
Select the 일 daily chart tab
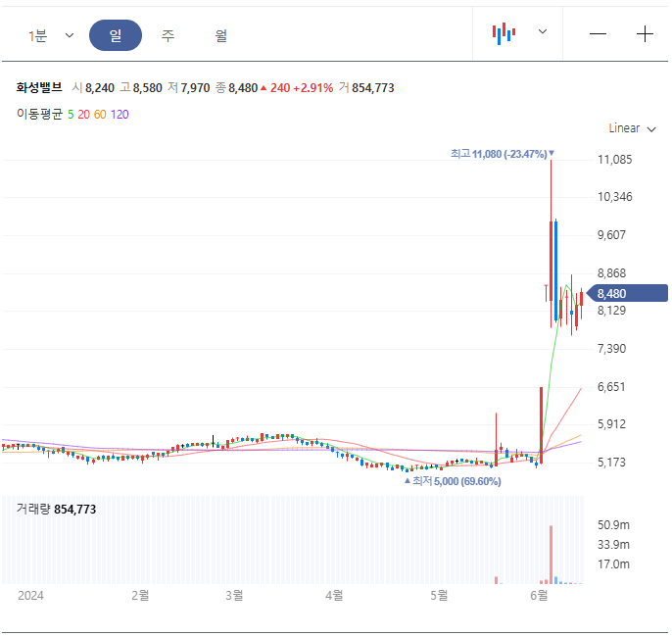(116, 35)
